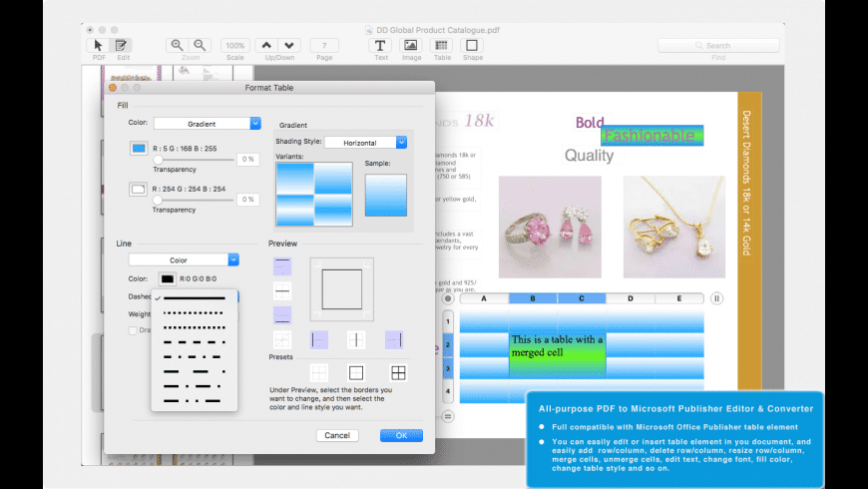This screenshot has height=489, width=868.
Task: Select the PDF pointer tool in toolbar
Action: [98, 45]
